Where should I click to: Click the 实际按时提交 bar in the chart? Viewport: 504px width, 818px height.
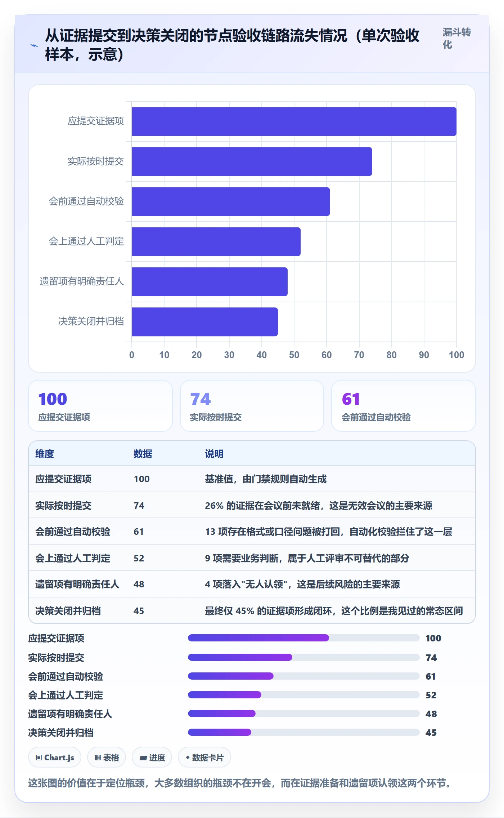pos(252,161)
